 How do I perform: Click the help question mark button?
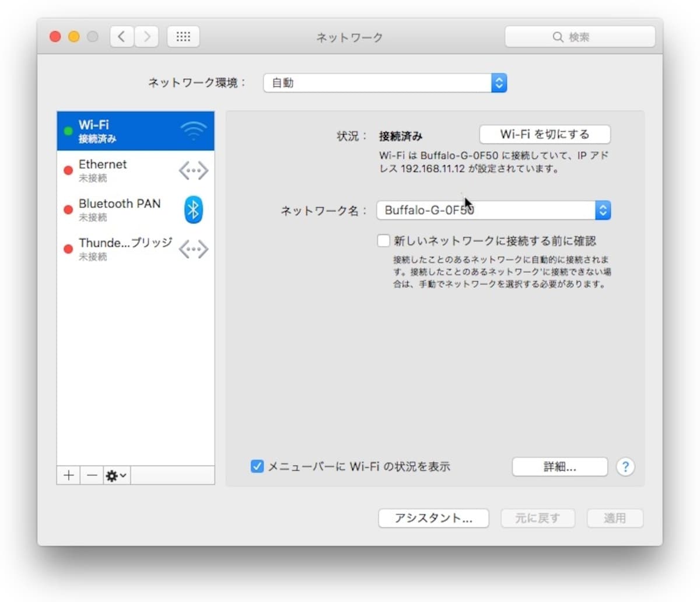(625, 467)
